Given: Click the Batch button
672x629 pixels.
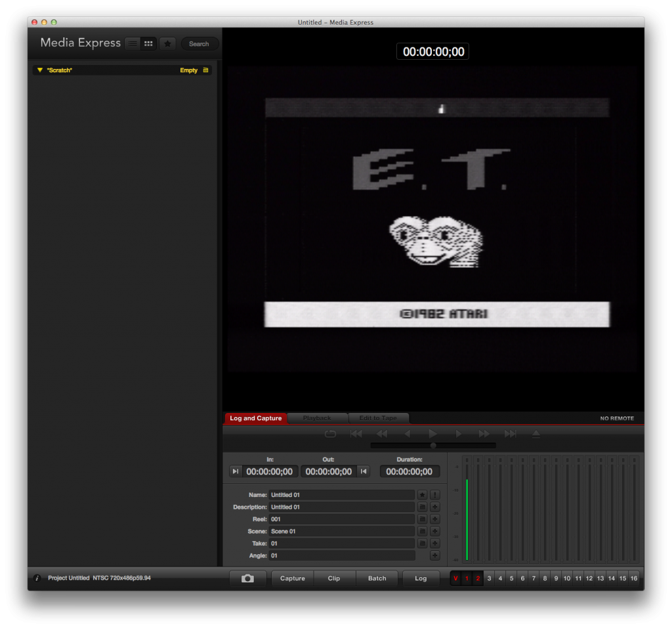Looking at the screenshot, I should pyautogui.click(x=377, y=578).
